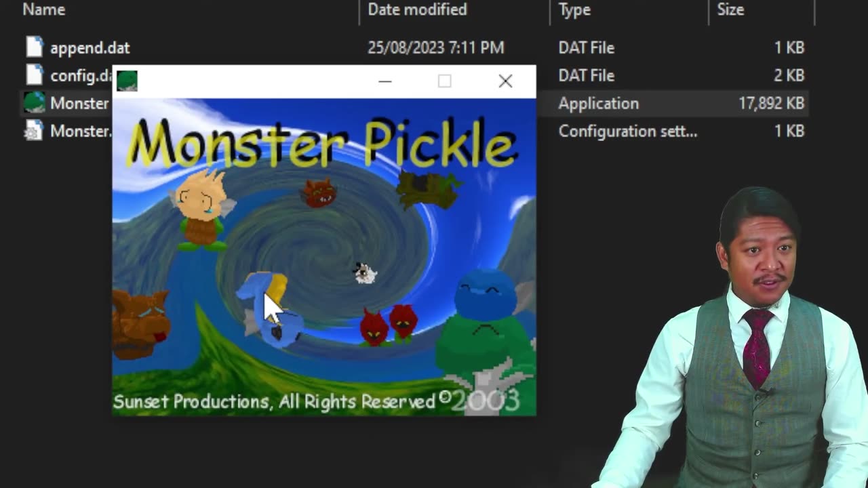
Task: Sort files by Type column header
Action: pyautogui.click(x=575, y=9)
